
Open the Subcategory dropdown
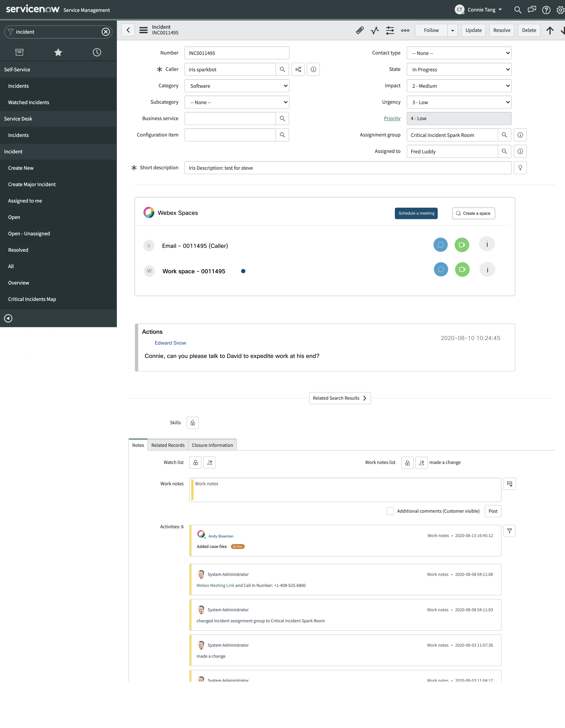(x=237, y=102)
